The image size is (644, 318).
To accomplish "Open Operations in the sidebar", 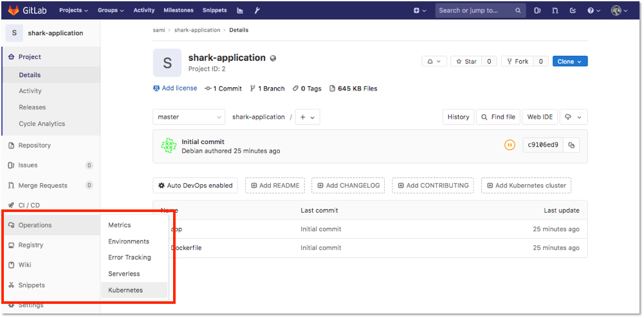I will click(51, 225).
